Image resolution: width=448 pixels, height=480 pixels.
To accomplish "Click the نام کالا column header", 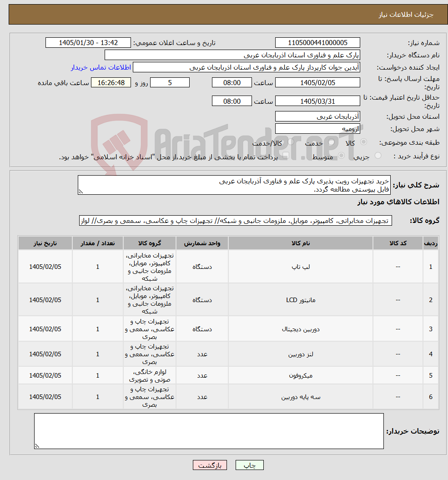I will point(301,243).
